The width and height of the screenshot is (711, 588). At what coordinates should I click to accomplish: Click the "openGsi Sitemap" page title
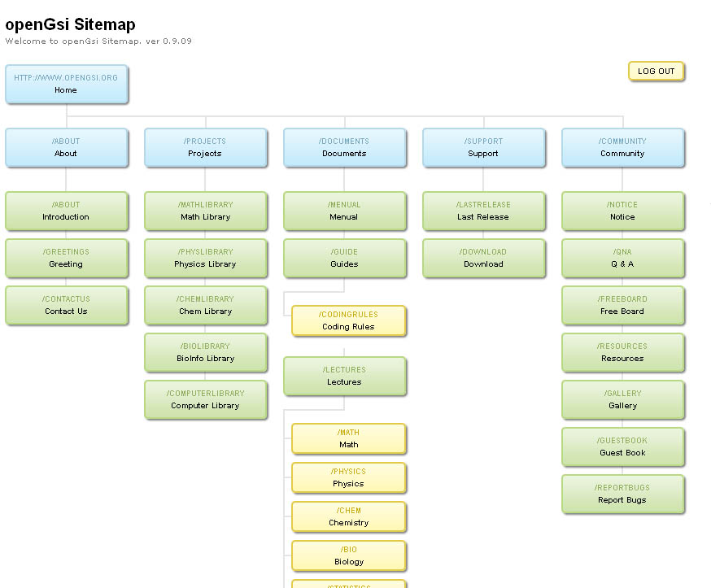tap(70, 24)
